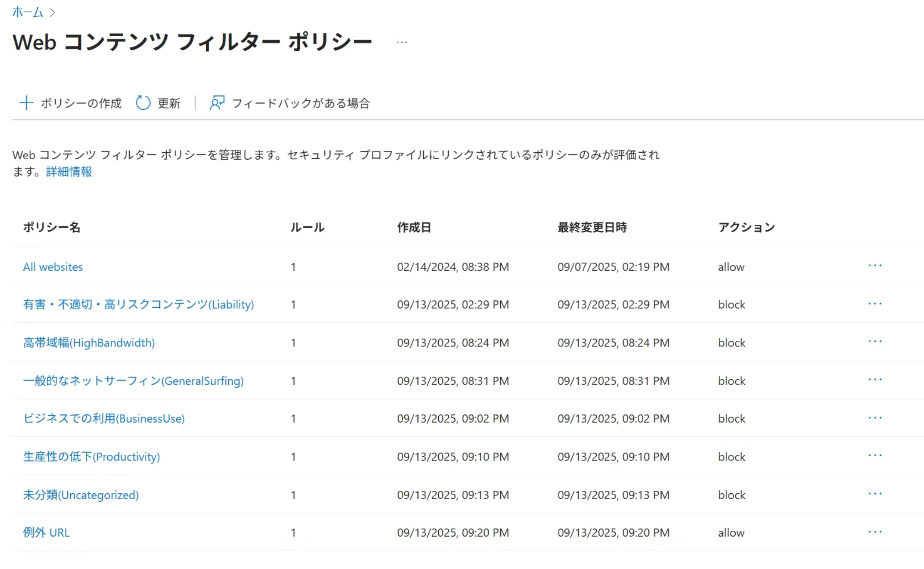Open more options for the HighBandwidth policy row
This screenshot has width=924, height=569.
click(x=875, y=342)
